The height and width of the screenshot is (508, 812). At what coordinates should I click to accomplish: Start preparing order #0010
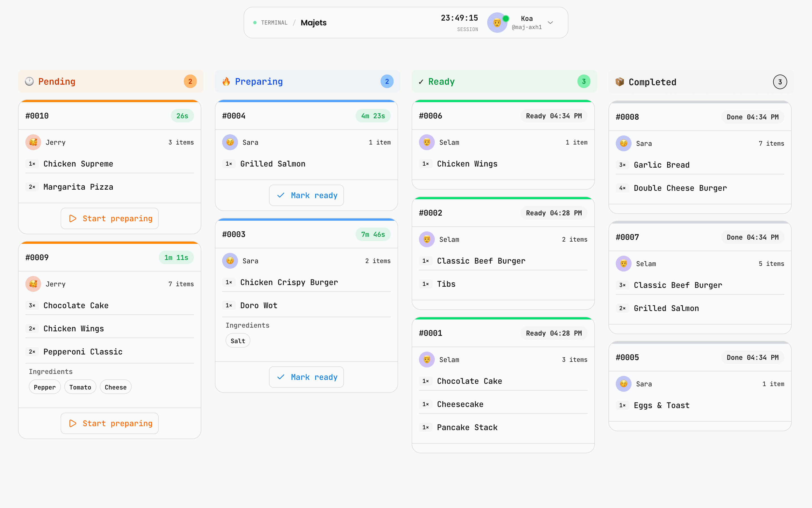coord(110,218)
